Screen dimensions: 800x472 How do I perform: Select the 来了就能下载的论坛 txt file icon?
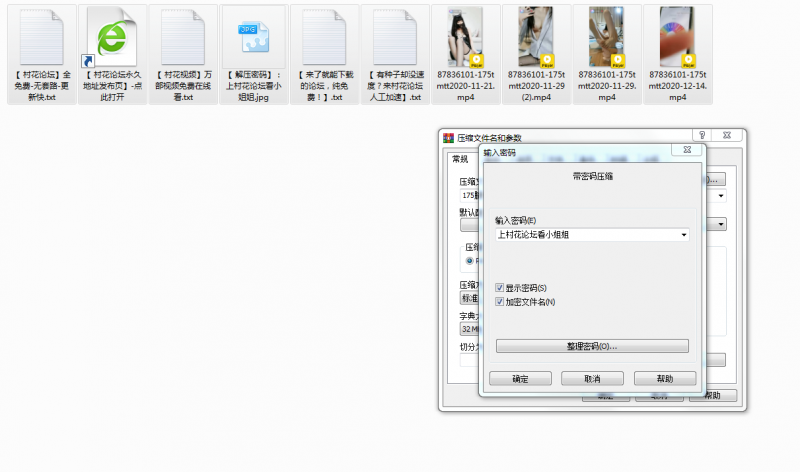[324, 37]
